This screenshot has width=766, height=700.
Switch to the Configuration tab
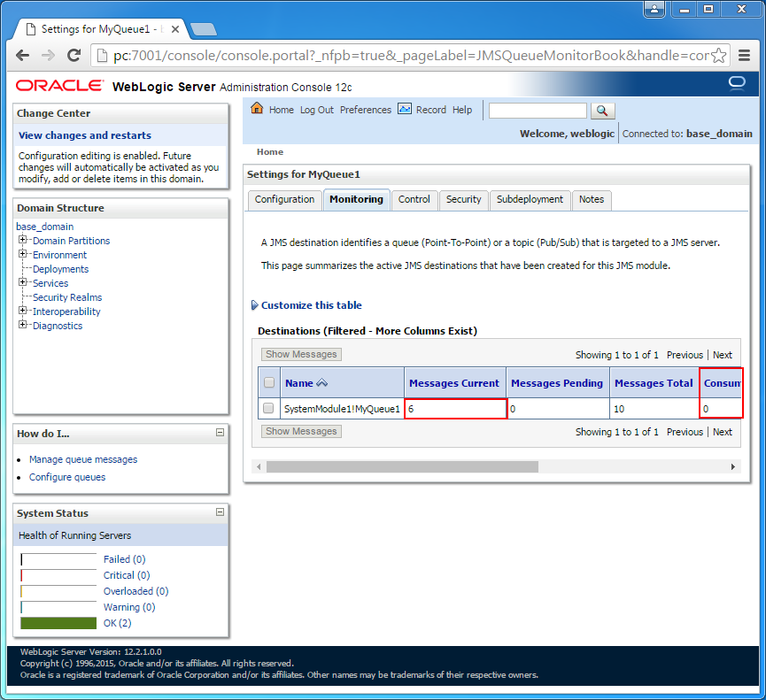[x=285, y=200]
